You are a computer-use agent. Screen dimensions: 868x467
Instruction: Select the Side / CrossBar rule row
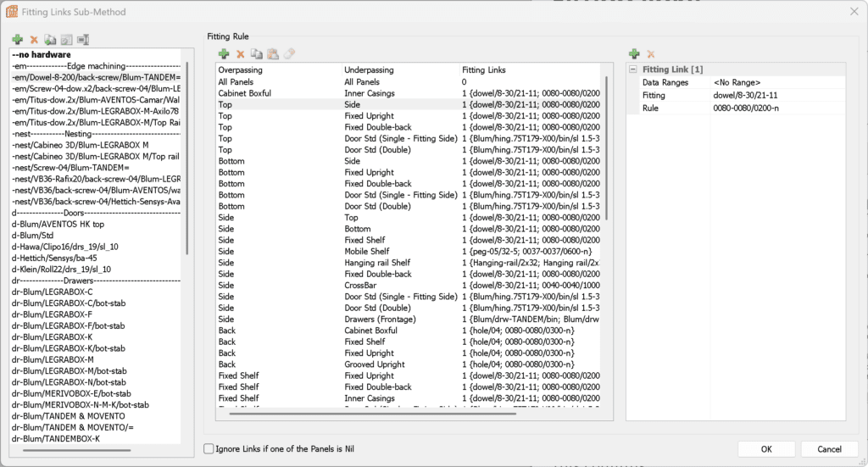coord(408,285)
